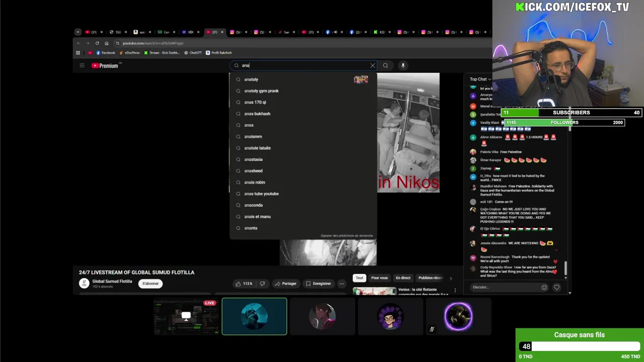644x362 pixels.
Task: Select the 'Tout' filter chip
Action: (359, 278)
